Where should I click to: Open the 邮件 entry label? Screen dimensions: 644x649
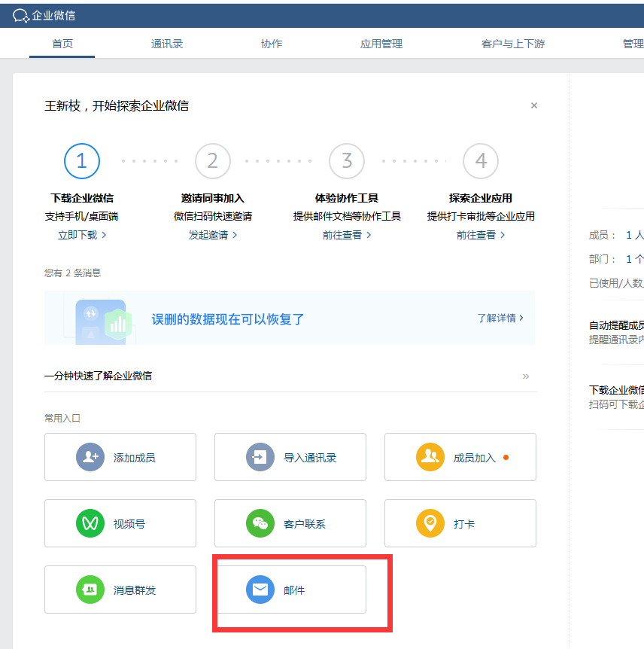click(294, 590)
